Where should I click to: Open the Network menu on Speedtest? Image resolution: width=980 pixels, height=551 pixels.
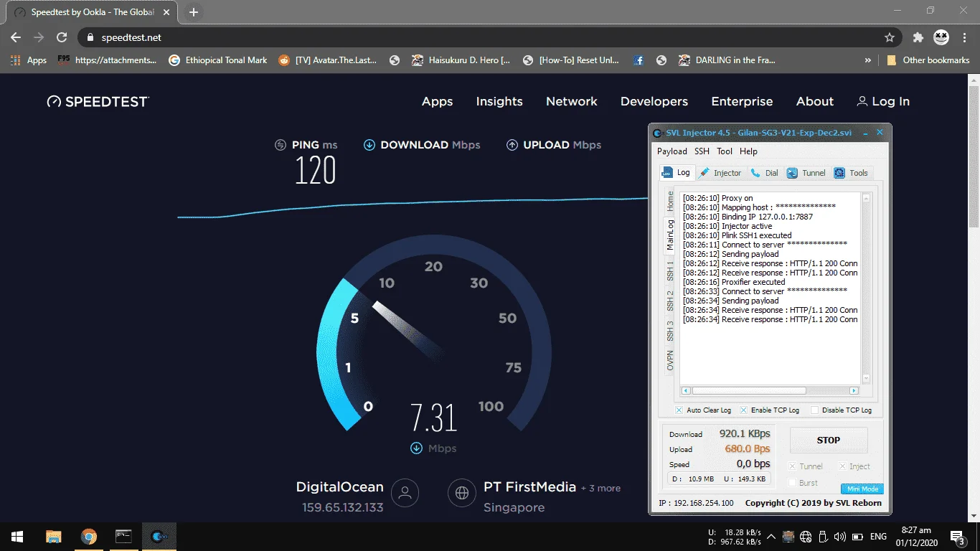tap(572, 102)
